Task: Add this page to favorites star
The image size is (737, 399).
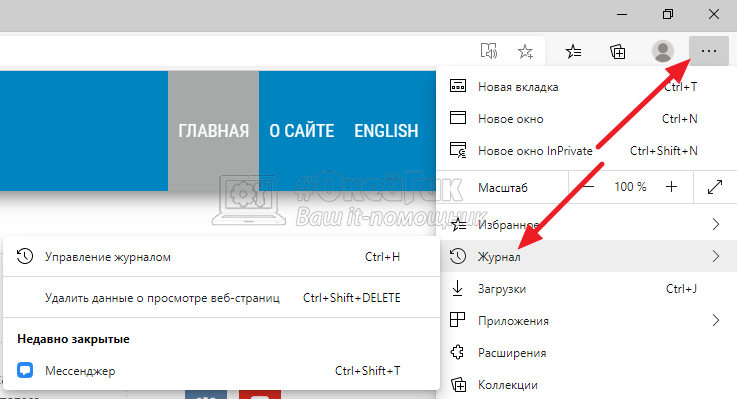Action: pyautogui.click(x=525, y=51)
